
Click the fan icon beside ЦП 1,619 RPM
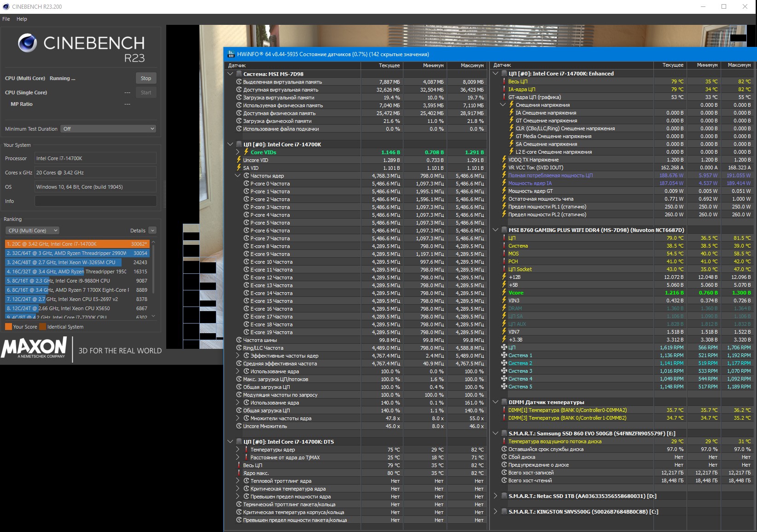[x=504, y=347]
